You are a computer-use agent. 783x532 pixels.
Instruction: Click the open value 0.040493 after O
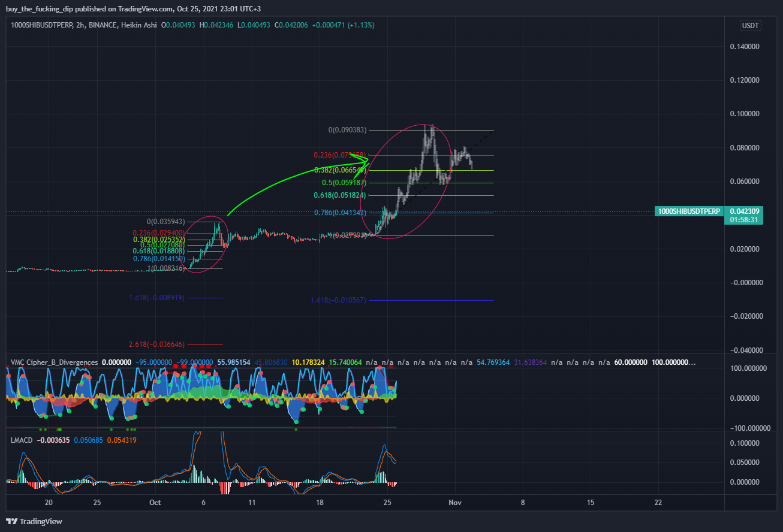click(182, 25)
